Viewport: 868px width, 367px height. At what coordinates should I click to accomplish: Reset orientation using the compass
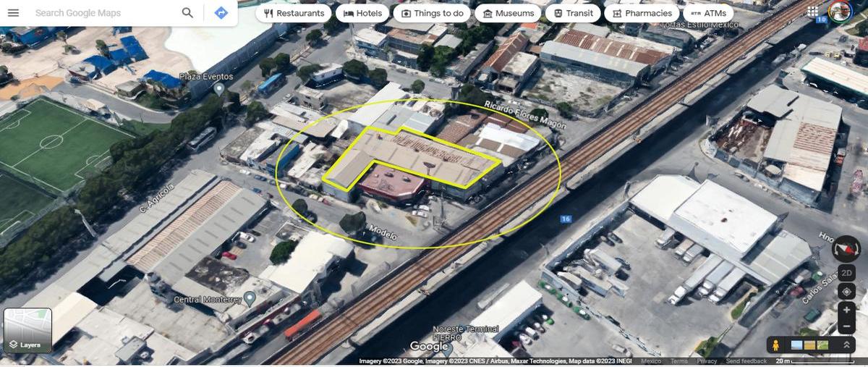pos(846,249)
